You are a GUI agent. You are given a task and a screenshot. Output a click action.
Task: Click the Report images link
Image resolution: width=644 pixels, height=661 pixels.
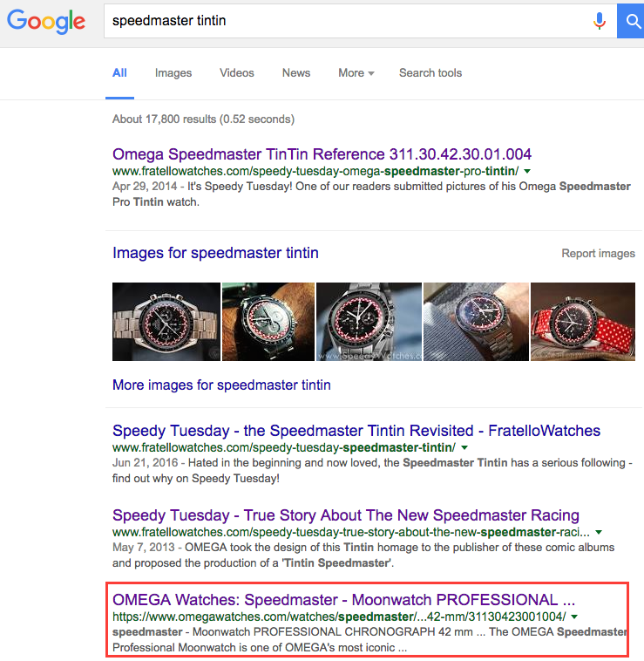coord(598,254)
